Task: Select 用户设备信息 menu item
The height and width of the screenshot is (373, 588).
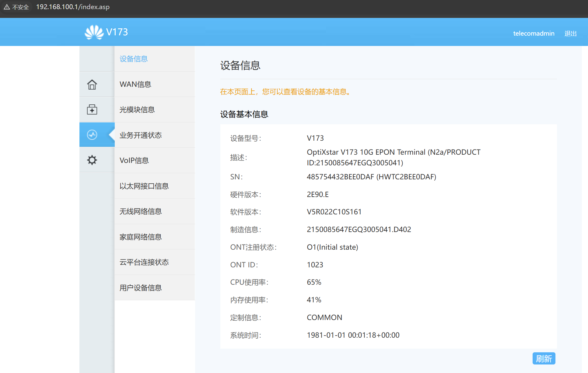Action: [x=141, y=288]
